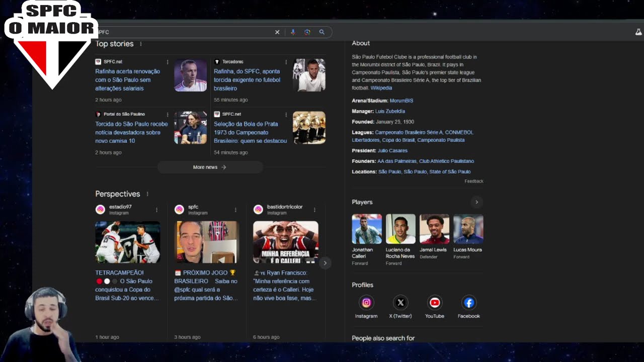The height and width of the screenshot is (362, 644).
Task: Open Top stories options menu
Action: coord(141,44)
